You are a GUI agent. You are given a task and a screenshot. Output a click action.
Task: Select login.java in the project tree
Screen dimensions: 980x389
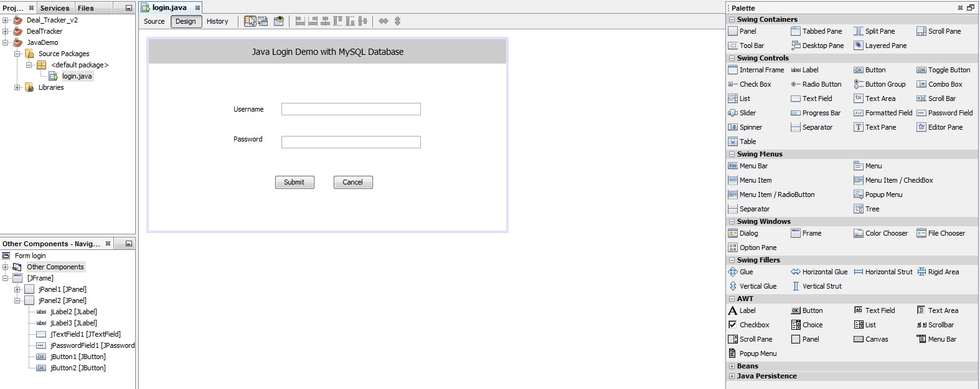(77, 76)
